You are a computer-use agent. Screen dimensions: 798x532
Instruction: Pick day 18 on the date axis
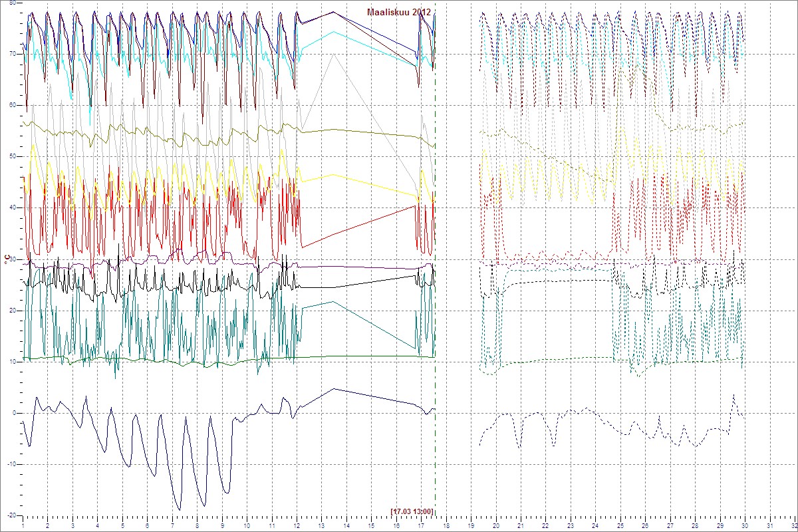(x=446, y=525)
